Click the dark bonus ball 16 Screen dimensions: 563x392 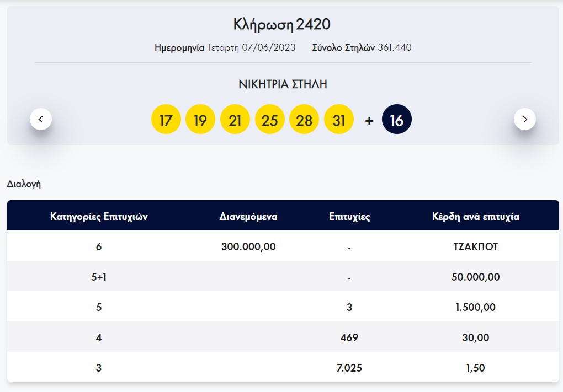pos(397,120)
